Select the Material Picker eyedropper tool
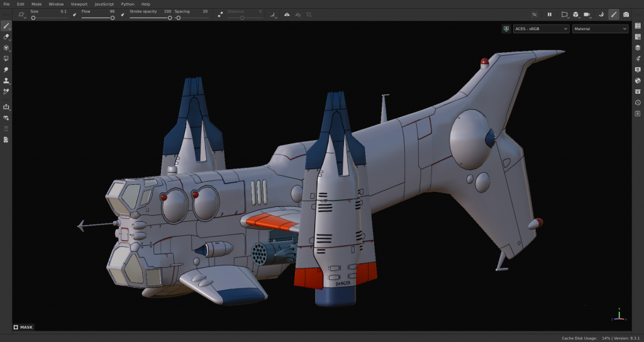Viewport: 644px width, 342px height. tap(6, 92)
